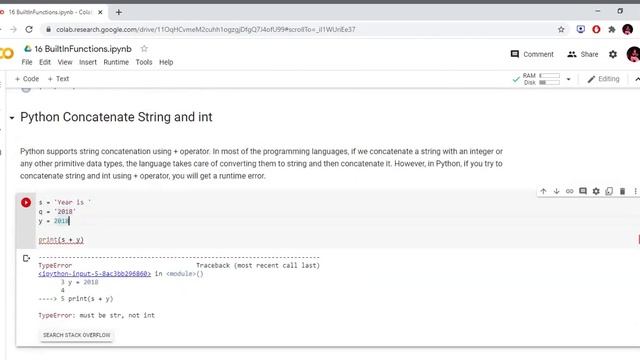The image size is (640, 360).
Task: Open the ipython-input traceback link
Action: [94, 274]
